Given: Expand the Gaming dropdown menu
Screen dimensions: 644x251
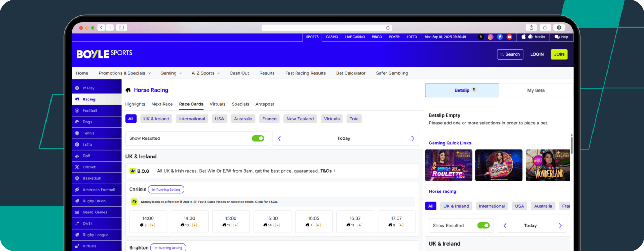Looking at the screenshot, I should 171,73.
